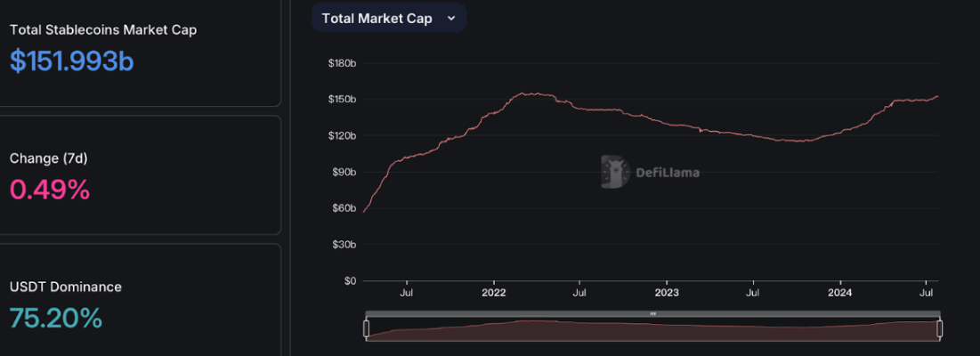Select the $151.993b market cap value

pos(72,61)
